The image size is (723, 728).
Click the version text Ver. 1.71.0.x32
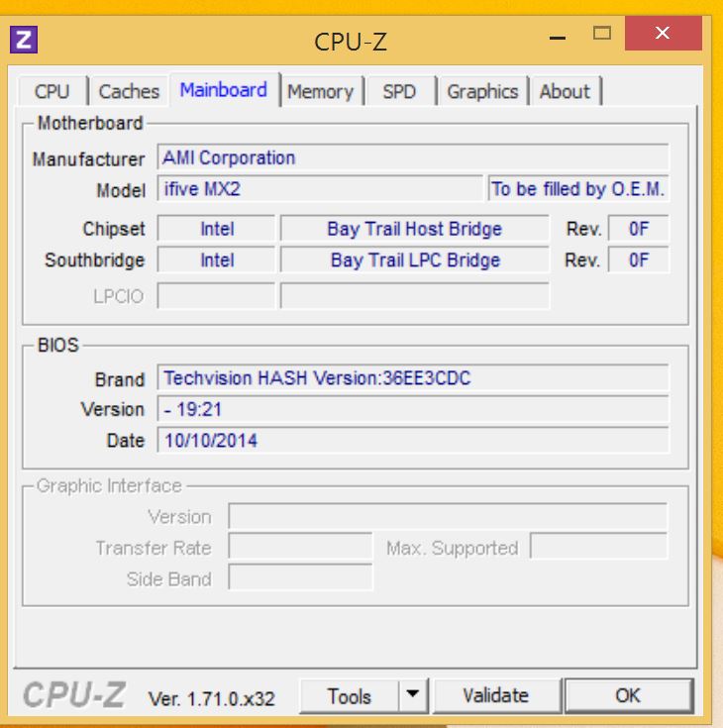(212, 698)
